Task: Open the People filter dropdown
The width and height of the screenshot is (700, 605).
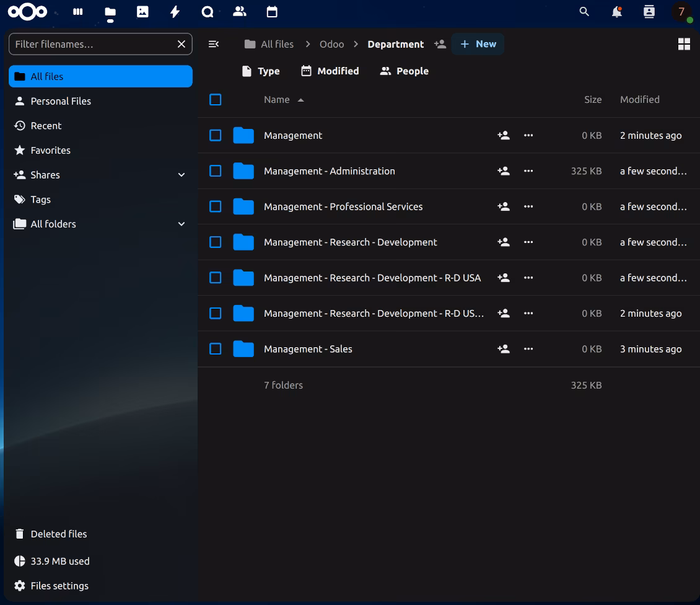Action: 404,71
